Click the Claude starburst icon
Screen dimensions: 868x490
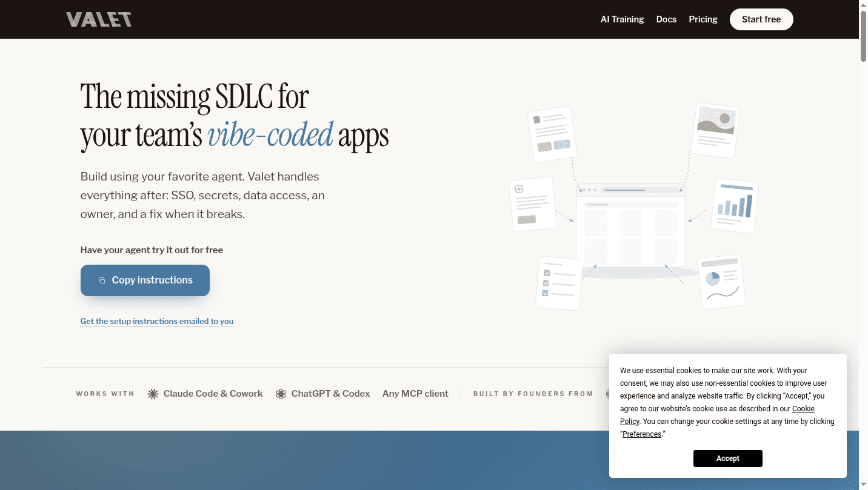click(153, 394)
